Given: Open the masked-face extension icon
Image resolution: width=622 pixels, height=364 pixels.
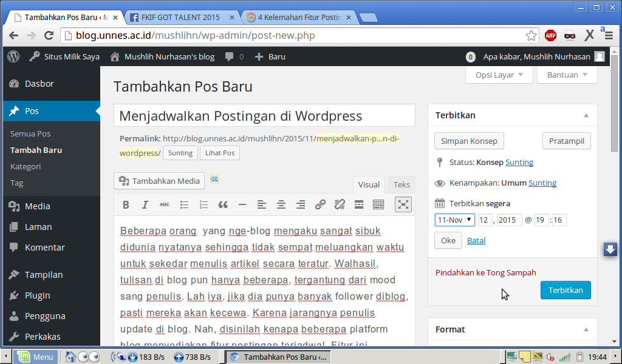Looking at the screenshot, I should pos(570,36).
